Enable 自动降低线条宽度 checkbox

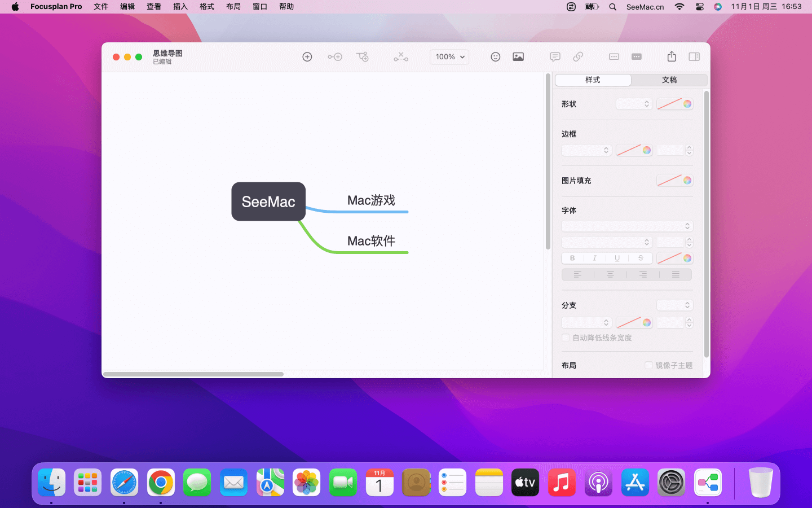point(566,338)
